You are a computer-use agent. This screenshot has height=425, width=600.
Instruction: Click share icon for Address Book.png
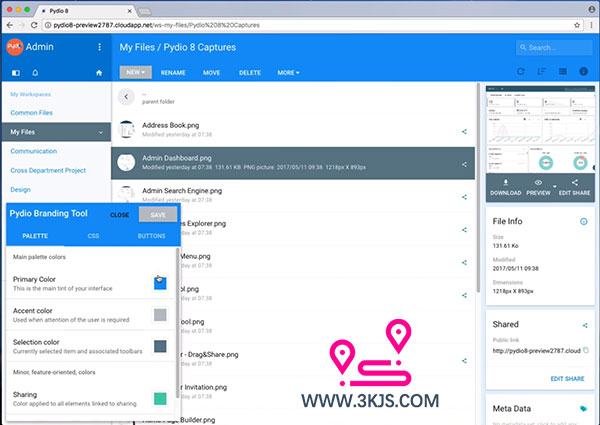pyautogui.click(x=464, y=132)
